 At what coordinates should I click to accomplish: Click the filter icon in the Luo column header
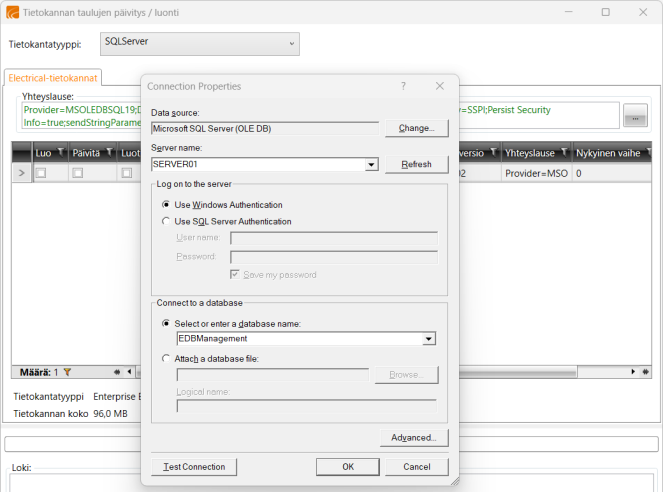point(60,152)
